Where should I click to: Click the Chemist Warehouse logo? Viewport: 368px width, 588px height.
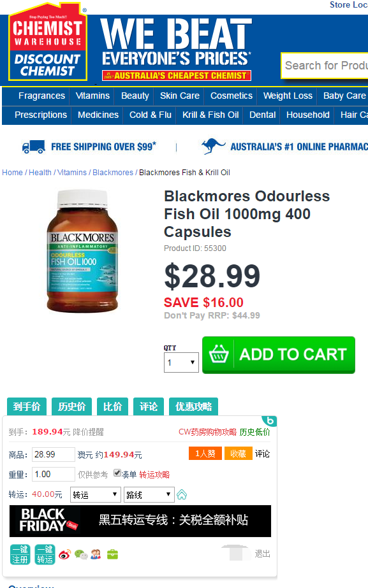48,43
